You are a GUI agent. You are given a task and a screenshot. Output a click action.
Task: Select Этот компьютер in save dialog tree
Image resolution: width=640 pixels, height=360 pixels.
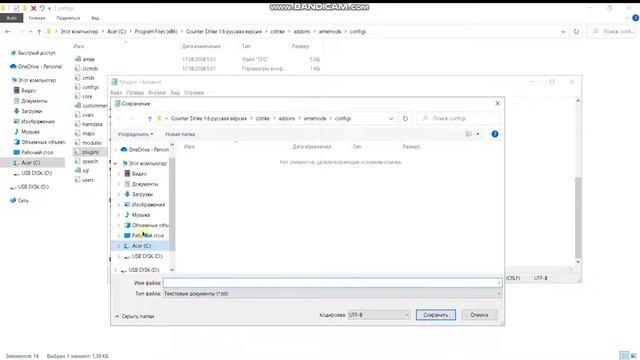[144, 163]
